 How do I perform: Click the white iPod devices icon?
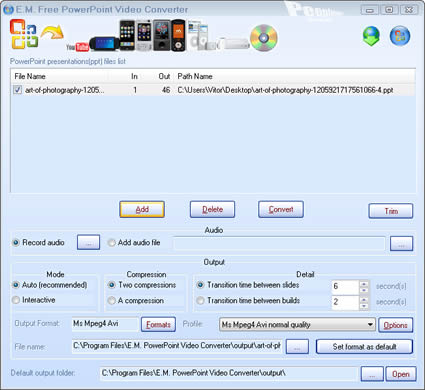[201, 36]
